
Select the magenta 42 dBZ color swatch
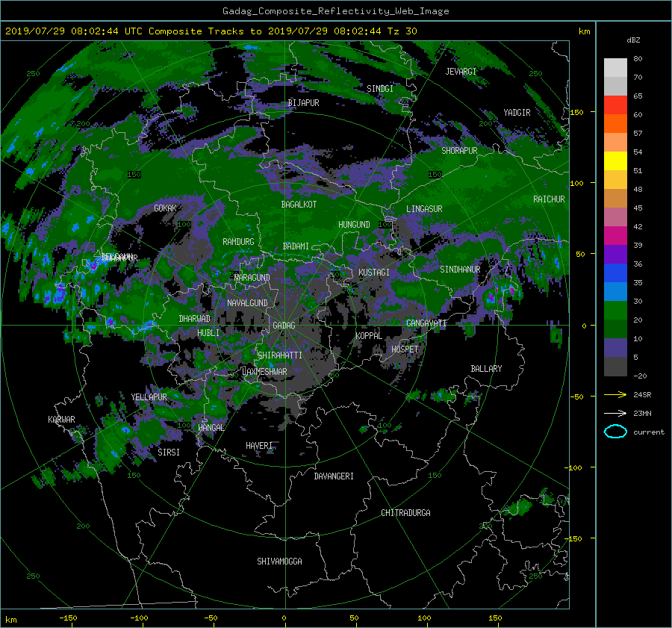(x=615, y=236)
